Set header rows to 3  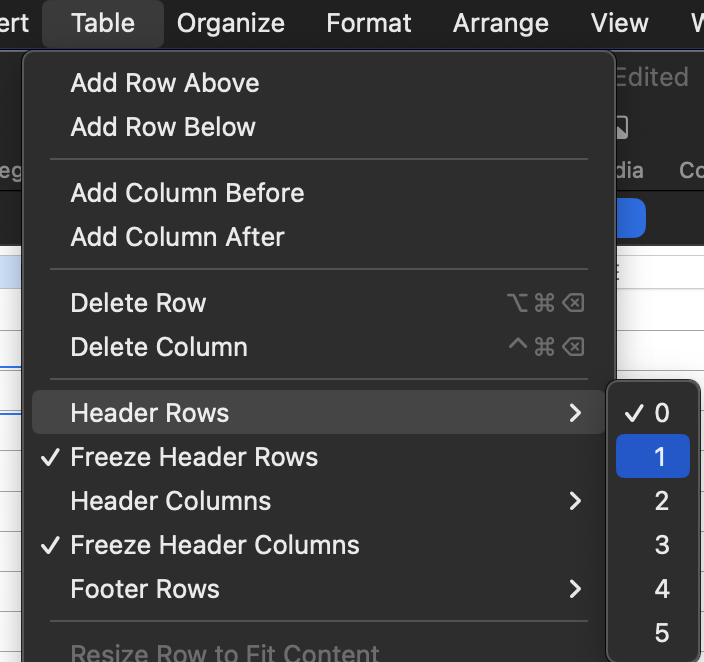(661, 545)
